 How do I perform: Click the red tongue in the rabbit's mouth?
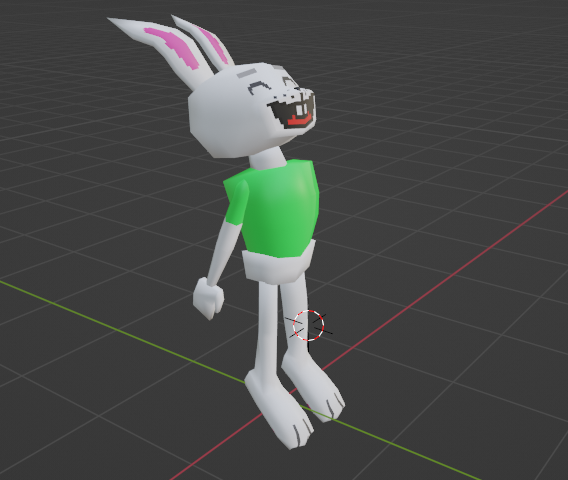point(300,121)
